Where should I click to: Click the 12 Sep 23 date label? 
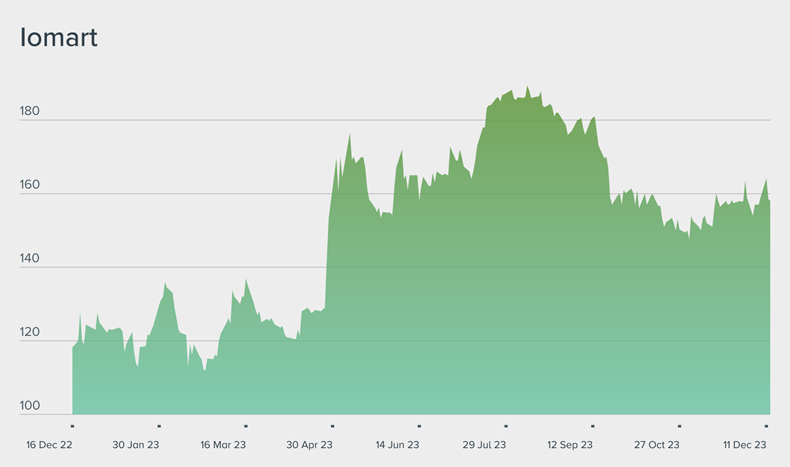pyautogui.click(x=570, y=445)
